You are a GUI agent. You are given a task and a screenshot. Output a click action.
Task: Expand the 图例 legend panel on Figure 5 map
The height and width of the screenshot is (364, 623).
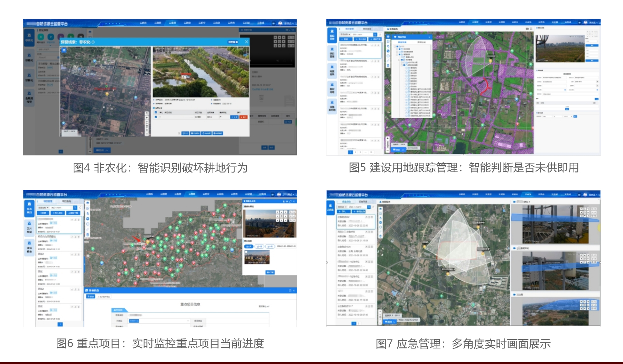(x=399, y=150)
